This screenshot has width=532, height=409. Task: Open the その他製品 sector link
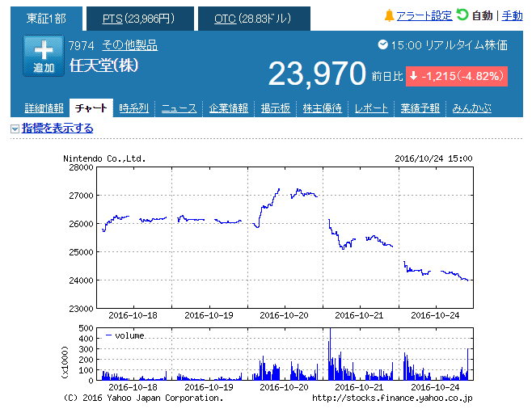130,45
